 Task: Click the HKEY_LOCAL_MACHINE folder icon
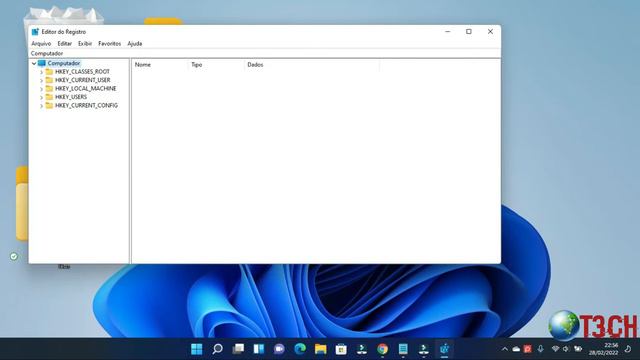[49, 88]
